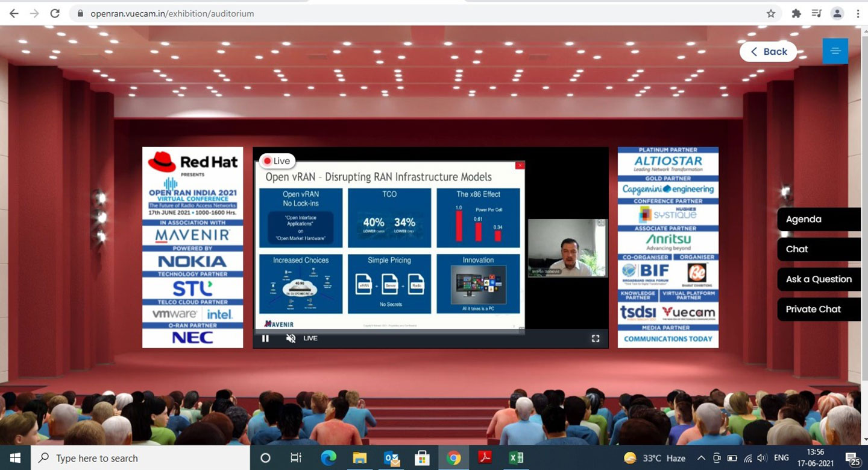
Task: Click Communications Today media partner text
Action: pos(668,339)
